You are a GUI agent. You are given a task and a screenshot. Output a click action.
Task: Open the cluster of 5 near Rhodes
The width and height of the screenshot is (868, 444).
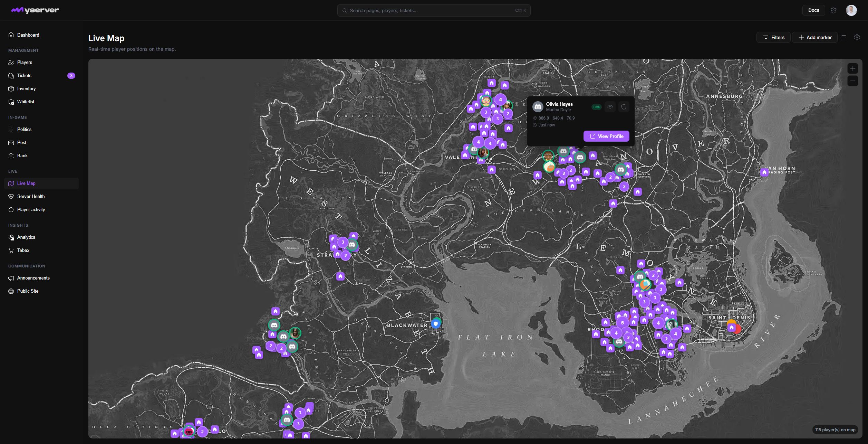point(623,323)
